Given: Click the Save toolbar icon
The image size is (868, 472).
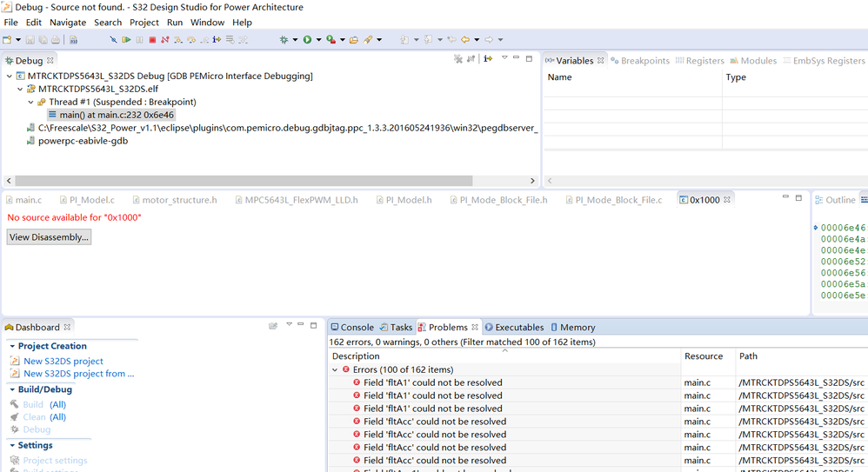Looking at the screenshot, I should click(x=30, y=40).
